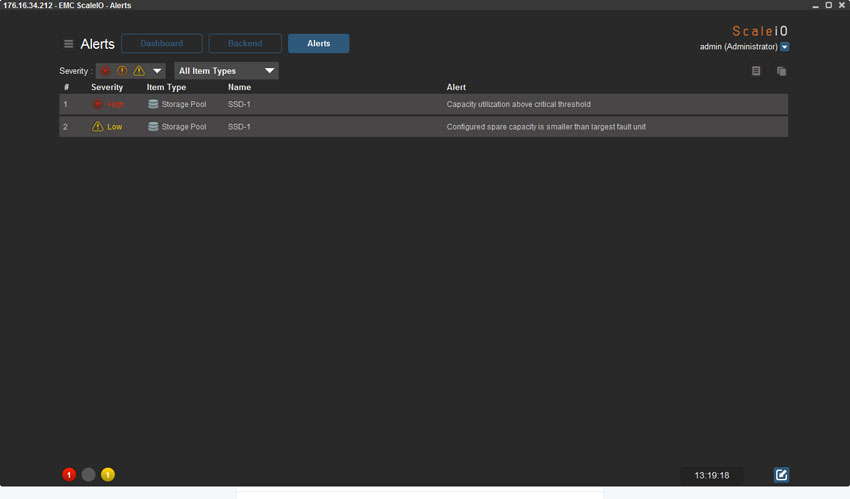Click the 13:19:18 clock display
The width and height of the screenshot is (850, 499).
click(x=712, y=475)
